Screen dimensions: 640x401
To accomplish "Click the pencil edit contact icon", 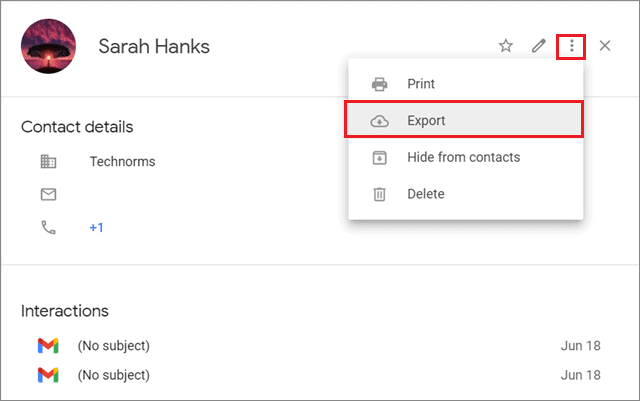I will [539, 46].
